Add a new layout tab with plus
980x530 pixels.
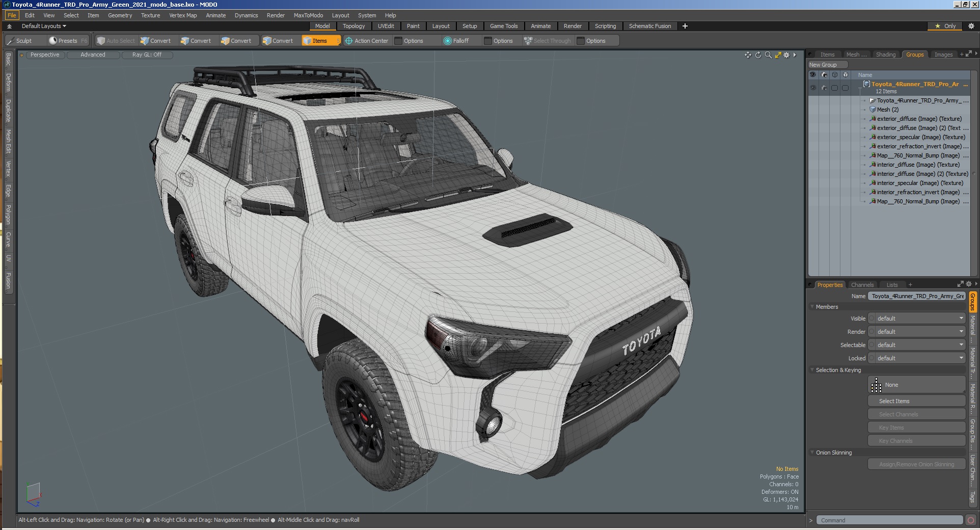pos(685,26)
